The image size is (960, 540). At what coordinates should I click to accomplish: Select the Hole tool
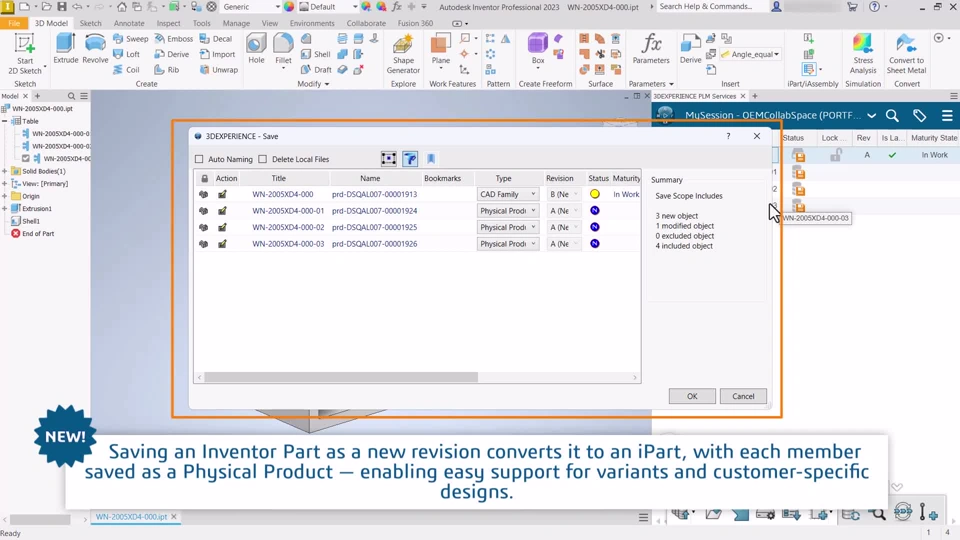[257, 49]
